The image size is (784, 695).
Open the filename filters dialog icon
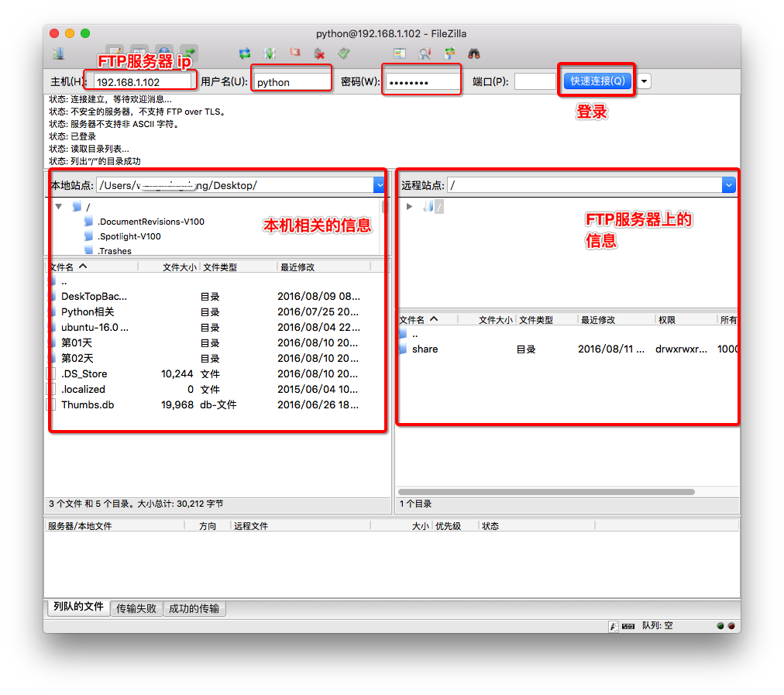(400, 53)
